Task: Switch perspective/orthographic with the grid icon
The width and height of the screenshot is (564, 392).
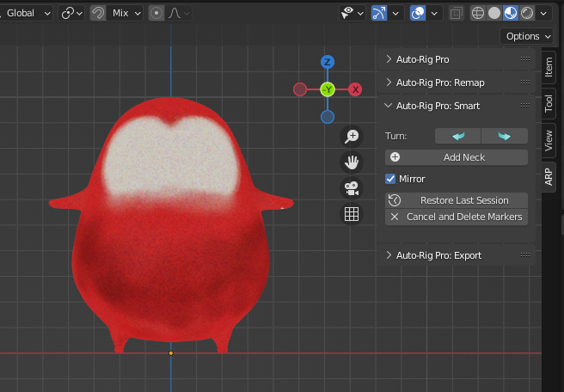Action: point(352,214)
